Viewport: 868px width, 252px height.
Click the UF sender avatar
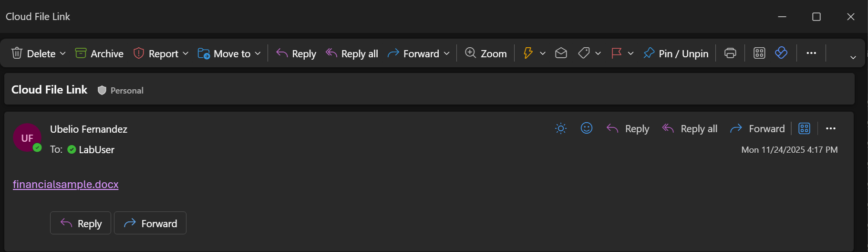[x=27, y=138]
